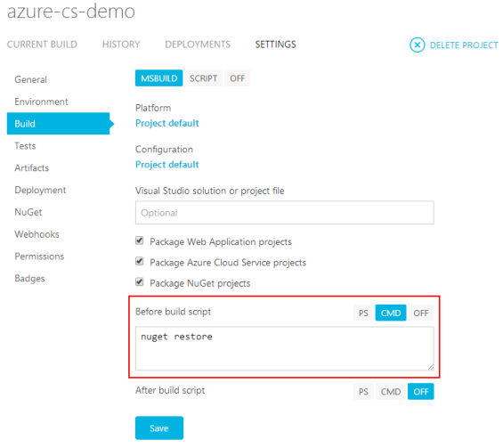Image resolution: width=503 pixels, height=448 pixels.
Task: Focus Visual Studio solution file field
Action: [285, 213]
